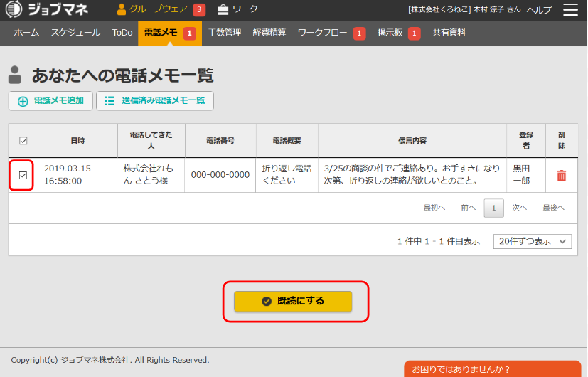Click the 折り返し電話ください summary cell
The image size is (588, 377).
(x=287, y=174)
